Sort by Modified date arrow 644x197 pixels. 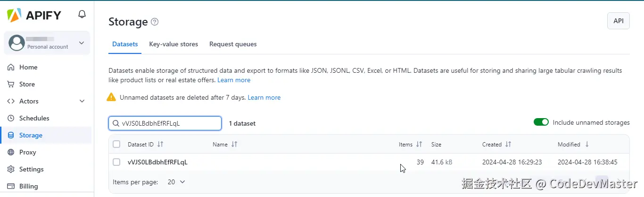click(587, 144)
